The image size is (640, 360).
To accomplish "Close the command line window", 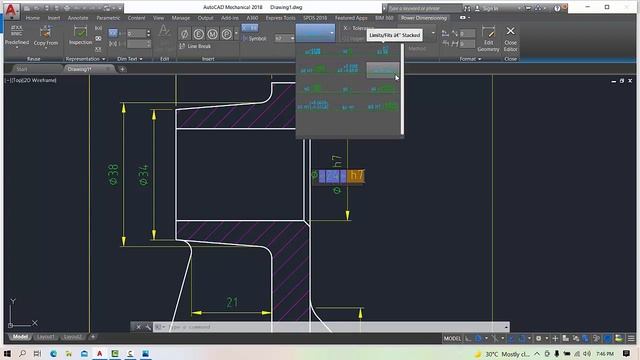I will coord(138,327).
